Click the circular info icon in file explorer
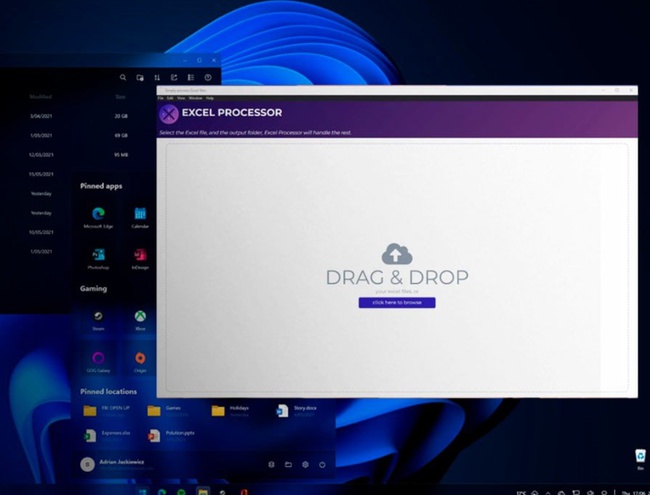 208,78
